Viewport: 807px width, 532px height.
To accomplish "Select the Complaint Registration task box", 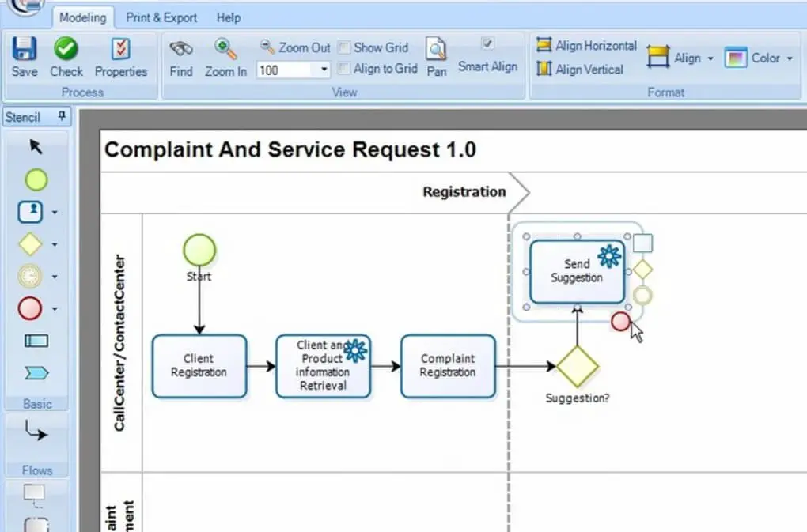I will point(448,366).
